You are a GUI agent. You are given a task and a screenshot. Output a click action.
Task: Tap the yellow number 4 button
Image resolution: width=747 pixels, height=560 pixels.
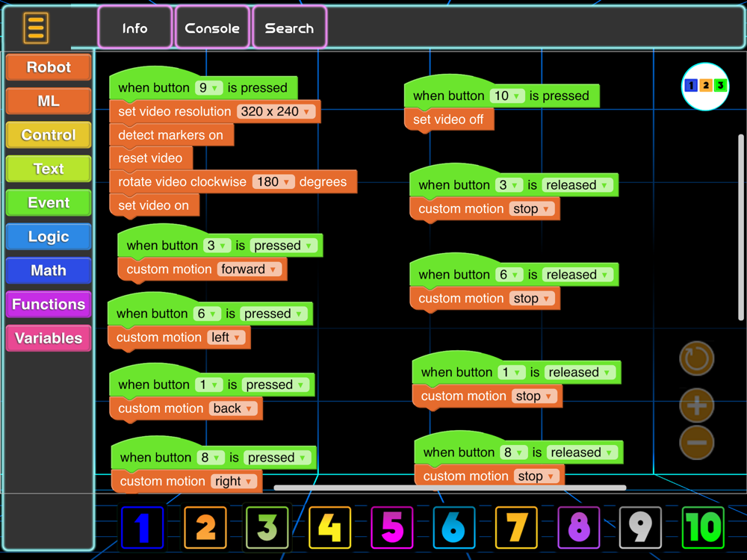[x=329, y=528]
